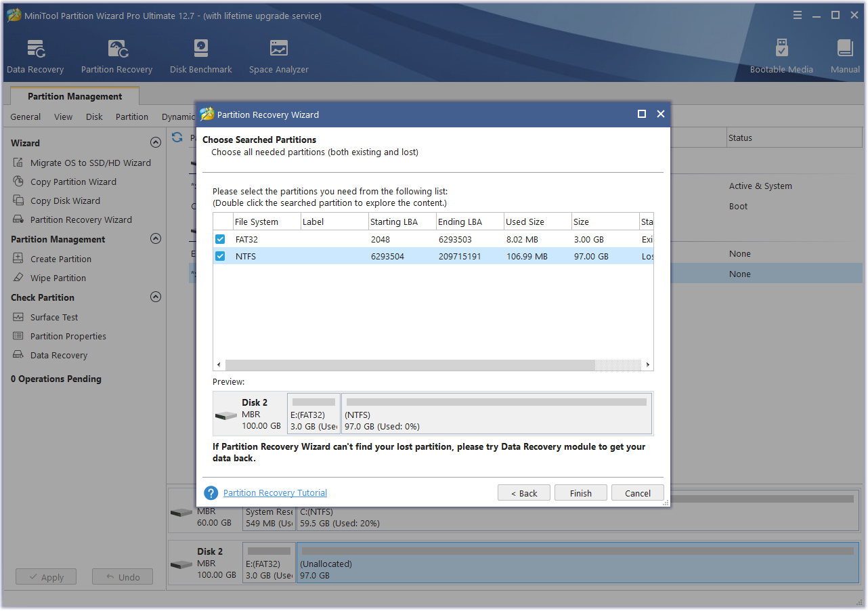Click help question mark icon in wizard
The image size is (868, 611).
tap(211, 493)
